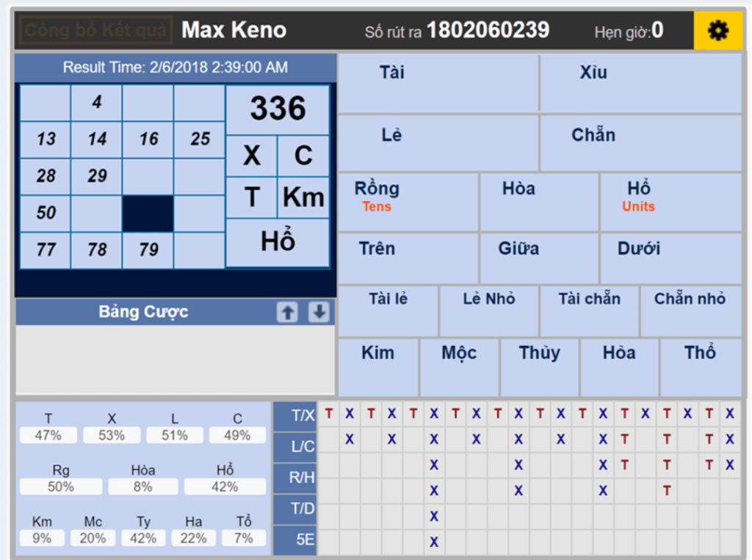Screen dimensions: 752x560
Task: Bet on the Mộc element
Action: 460,368
